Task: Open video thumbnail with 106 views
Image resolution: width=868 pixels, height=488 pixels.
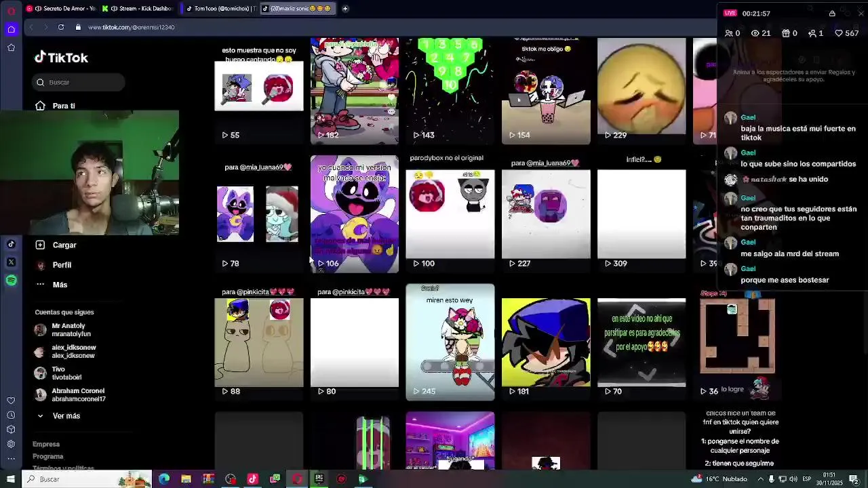Action: 355,214
